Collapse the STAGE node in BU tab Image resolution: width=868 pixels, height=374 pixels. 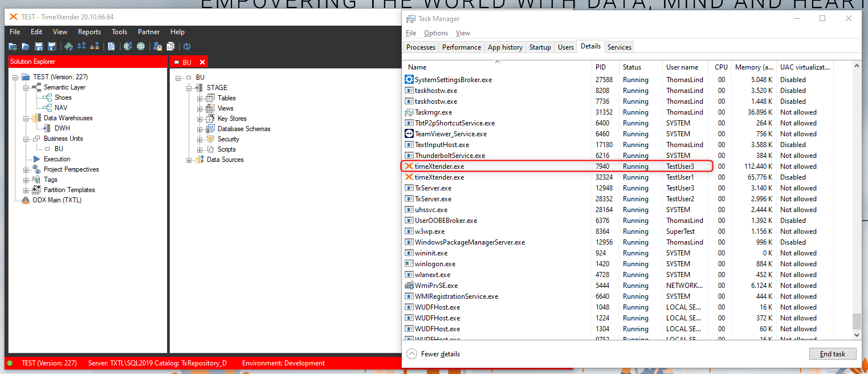click(x=189, y=88)
